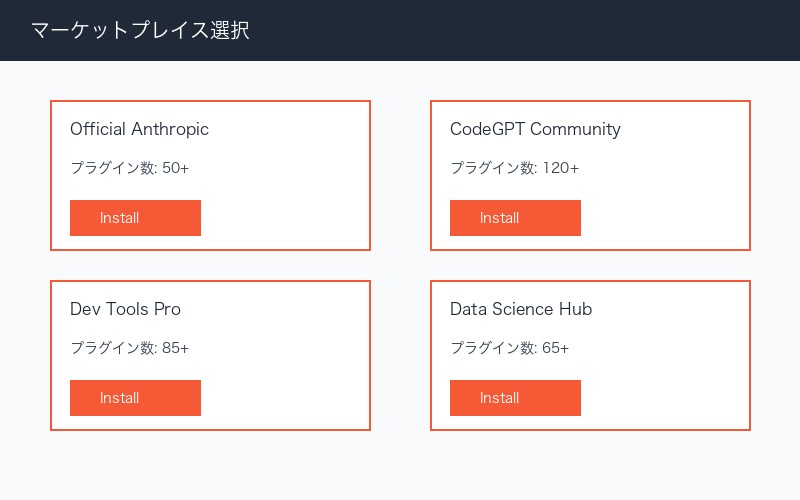This screenshot has height=500, width=800.
Task: Select the プラグイン数: 85+ text
Action: pyautogui.click(x=129, y=348)
